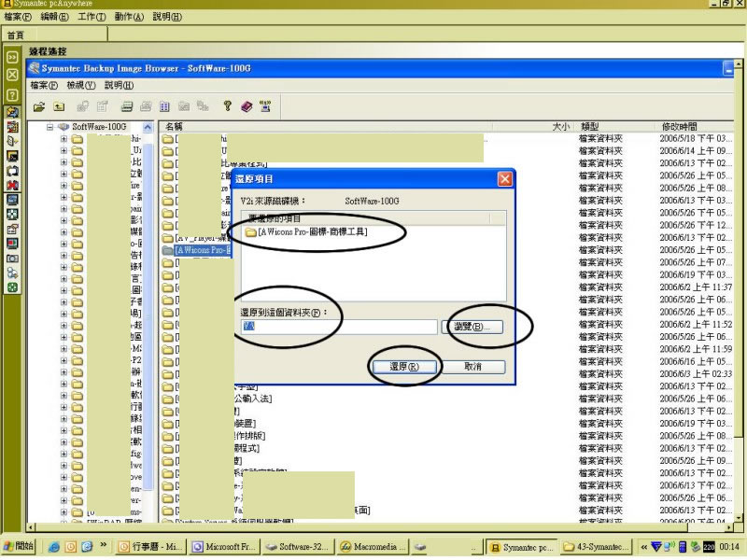
Task: Click the boxed X icon in pcAnywhere sidebar
Action: (x=12, y=76)
